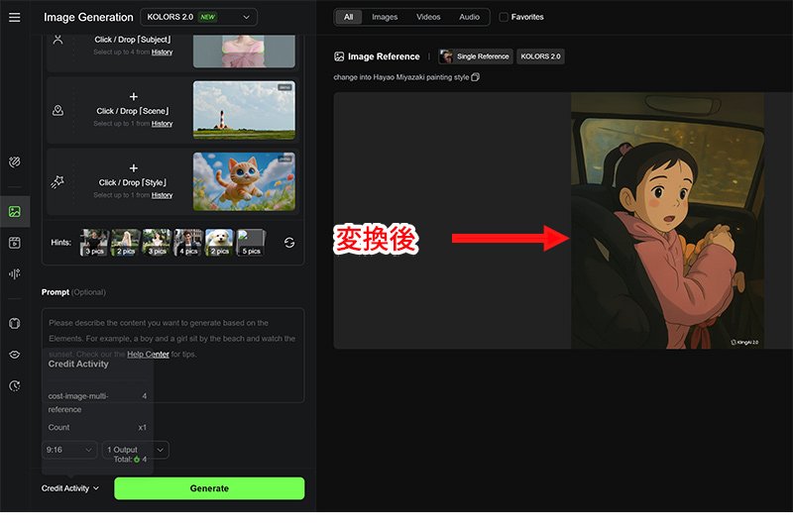
Task: Copy the Hayao Miyazaki prompt text
Action: point(476,77)
